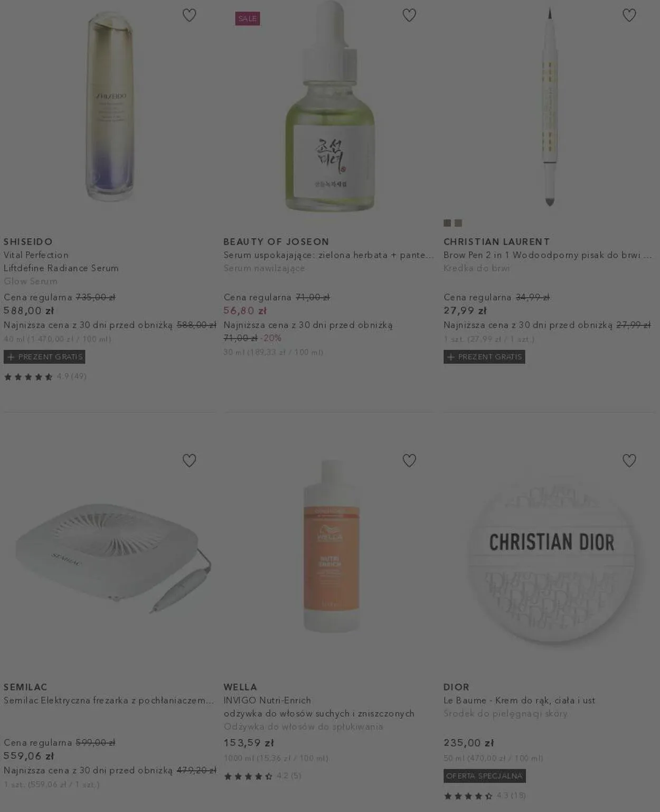This screenshot has height=812, width=660.
Task: Toggle wishlist heart for Wella Invigo conditioner
Action: 409,461
